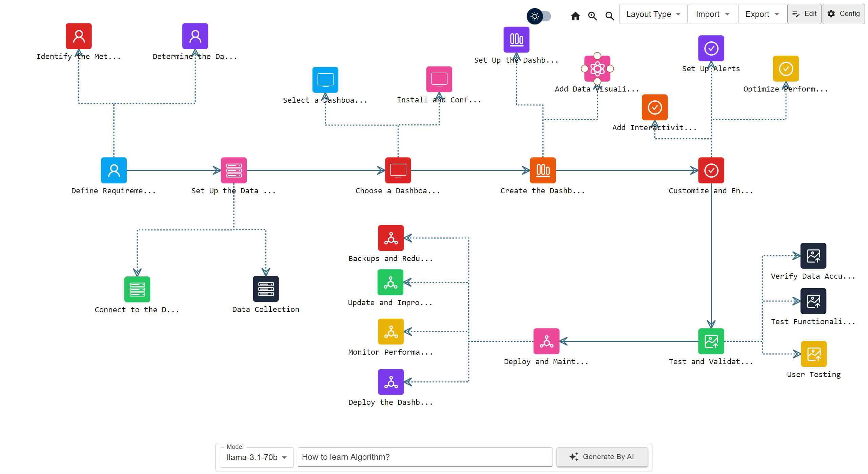
Task: Select the purple Set Up Alerts node
Action: tap(711, 48)
